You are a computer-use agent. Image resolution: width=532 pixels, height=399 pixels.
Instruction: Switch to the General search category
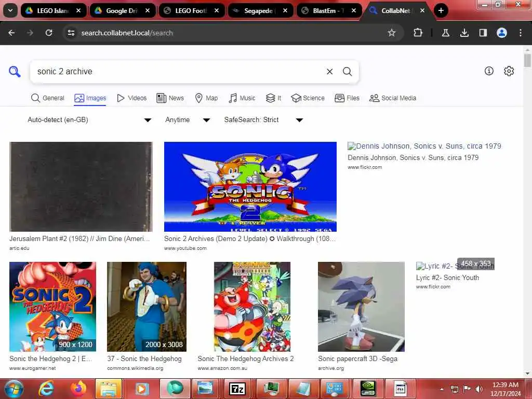click(x=47, y=98)
